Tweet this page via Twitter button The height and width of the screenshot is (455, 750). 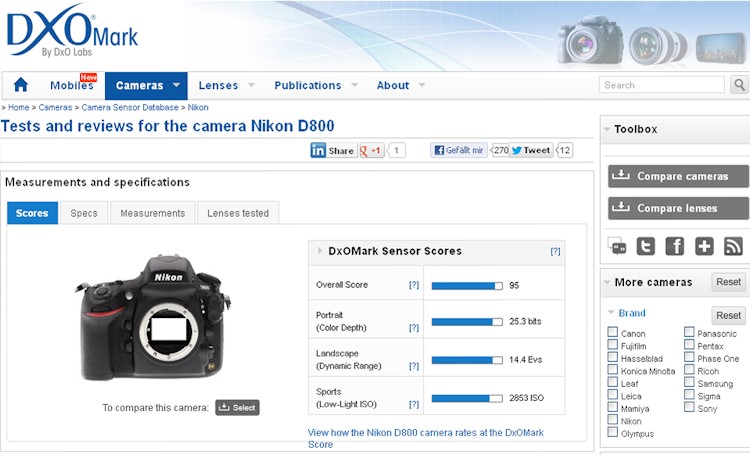[531, 150]
